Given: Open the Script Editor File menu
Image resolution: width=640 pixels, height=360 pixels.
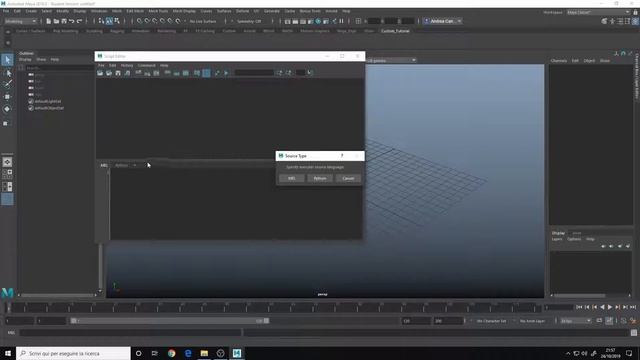Looking at the screenshot, I should pyautogui.click(x=101, y=65).
